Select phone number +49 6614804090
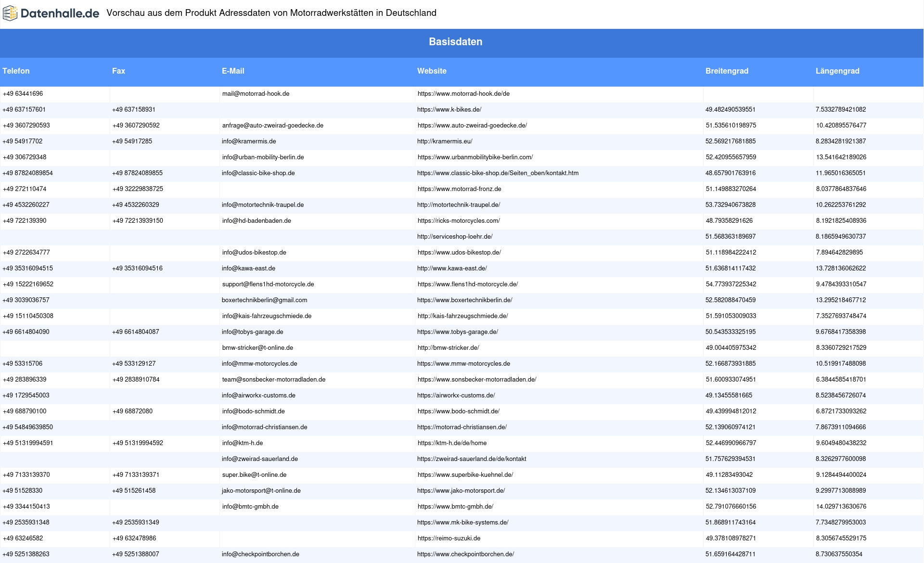The height and width of the screenshot is (563, 924). (x=26, y=332)
